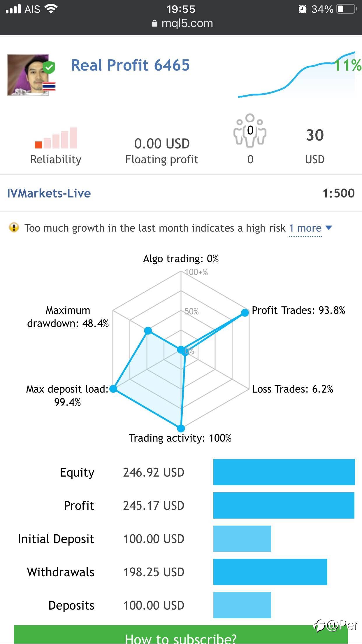This screenshot has width=362, height=644.
Task: Tap the Profit Trades radar point
Action: pyautogui.click(x=245, y=313)
